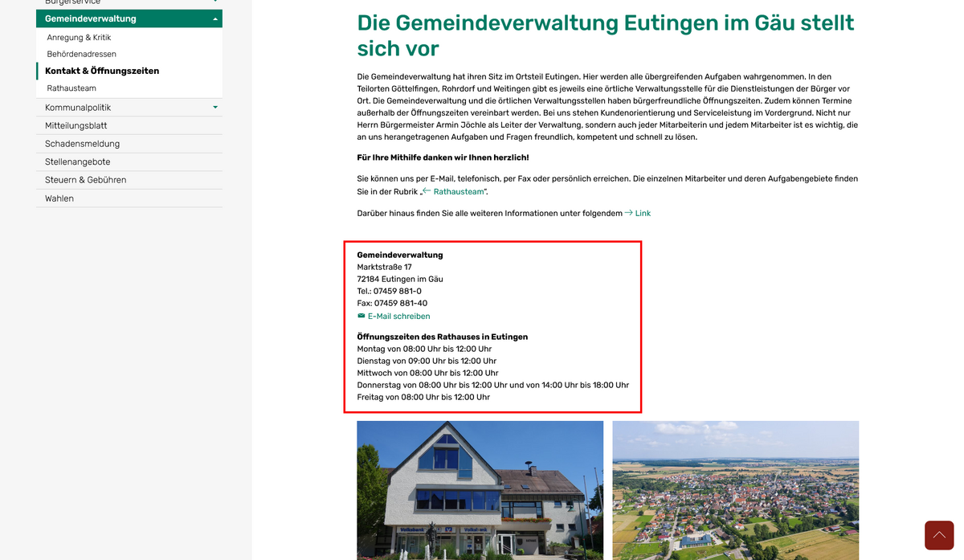Click the Donnerstag opening hours line
The width and height of the screenshot is (964, 560).
point(493,385)
